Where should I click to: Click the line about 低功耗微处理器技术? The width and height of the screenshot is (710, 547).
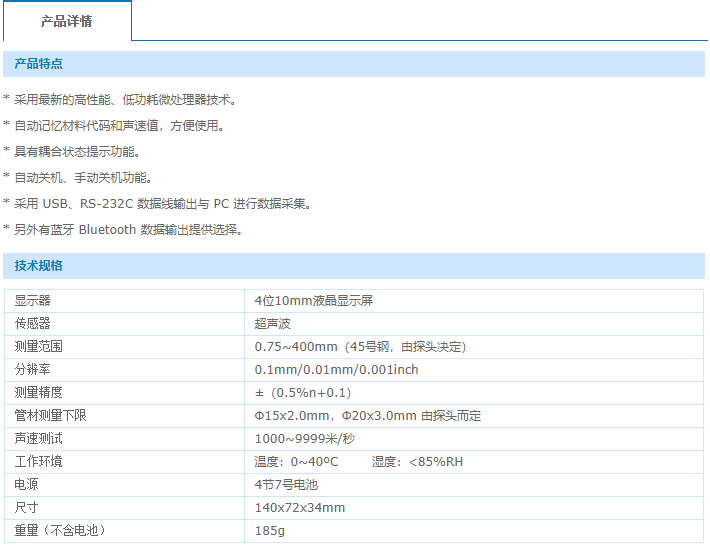(125, 100)
